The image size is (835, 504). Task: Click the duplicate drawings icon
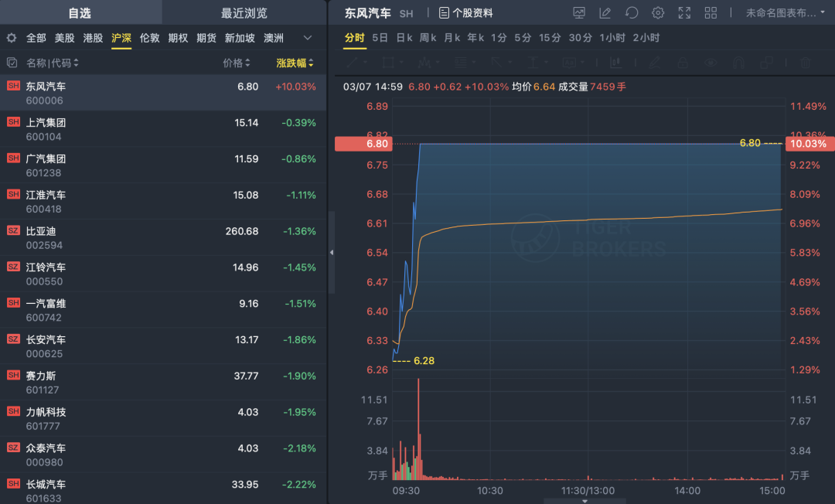click(766, 63)
